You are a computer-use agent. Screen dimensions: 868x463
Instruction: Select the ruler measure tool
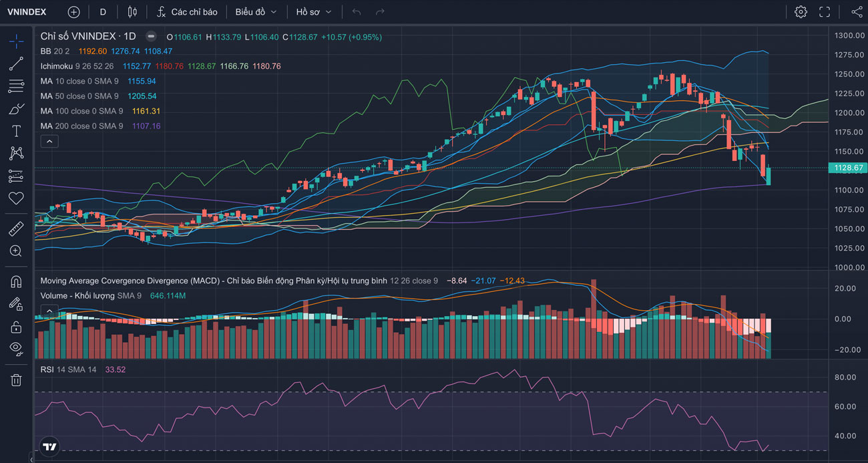point(16,229)
